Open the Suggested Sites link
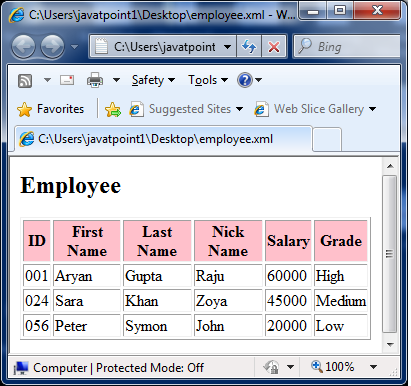This screenshot has width=411, height=386. point(186,109)
